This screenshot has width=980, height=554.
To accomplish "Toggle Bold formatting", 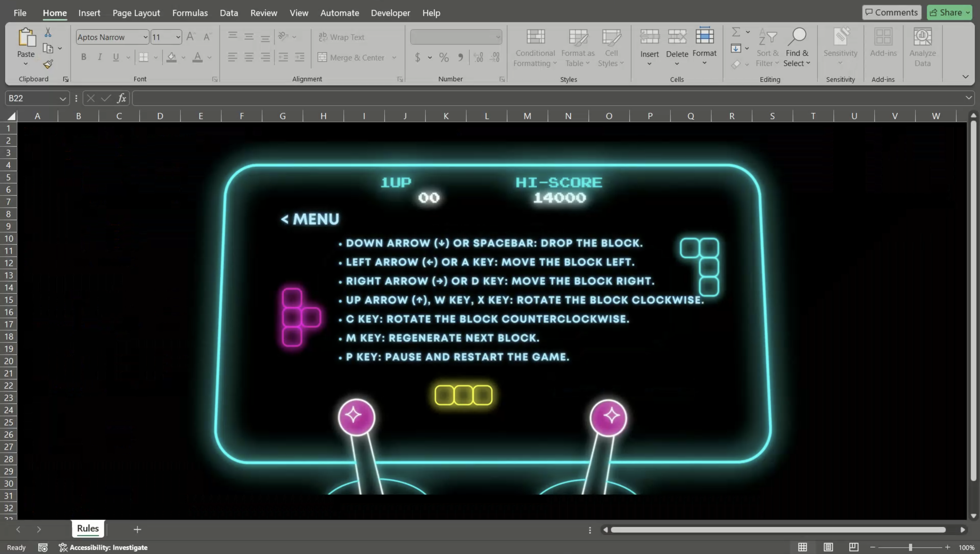I will click(84, 58).
